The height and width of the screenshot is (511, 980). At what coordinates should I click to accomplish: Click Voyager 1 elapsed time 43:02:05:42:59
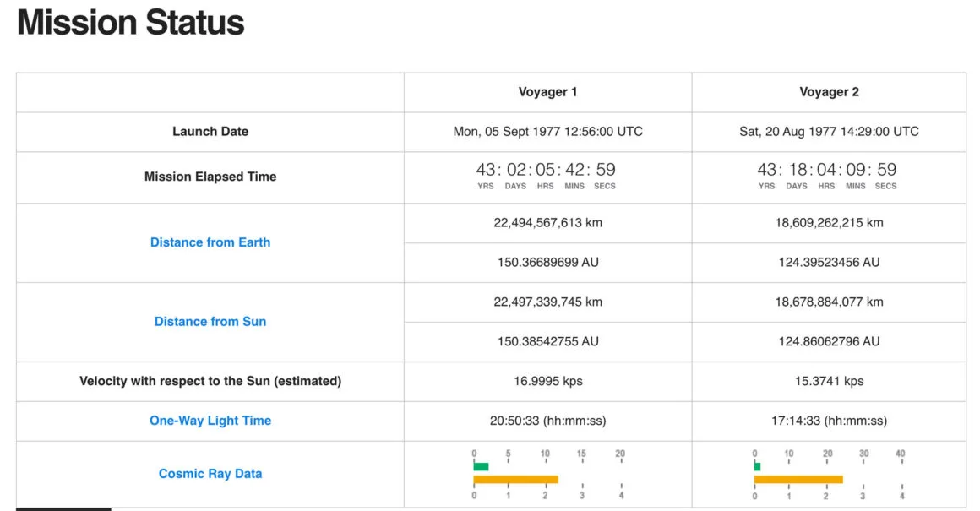546,170
